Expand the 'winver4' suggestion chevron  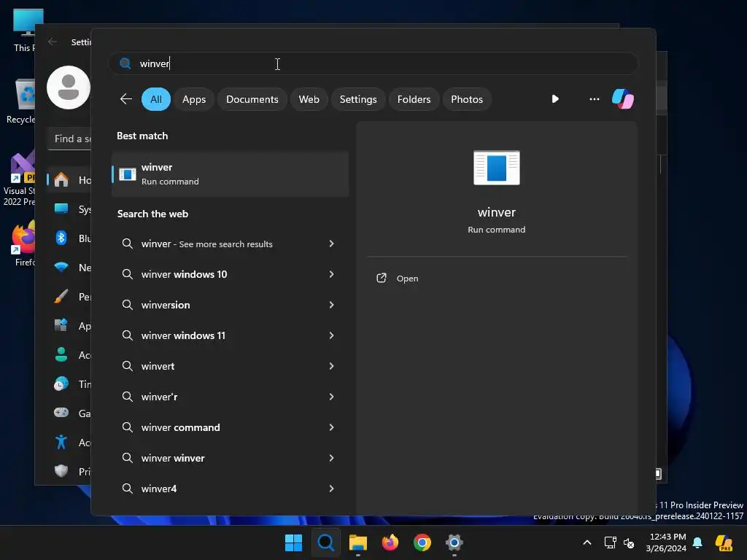pos(332,489)
